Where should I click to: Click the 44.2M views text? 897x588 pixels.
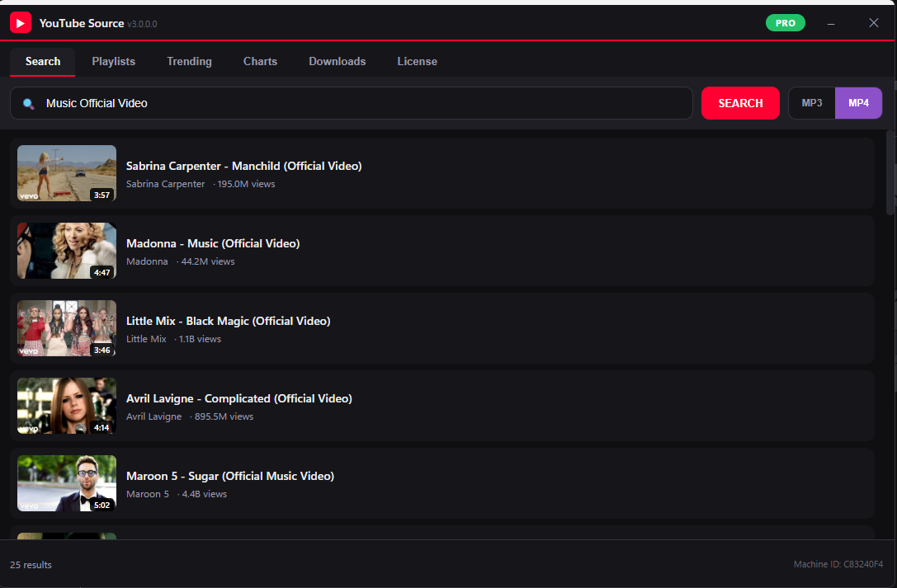(x=208, y=261)
